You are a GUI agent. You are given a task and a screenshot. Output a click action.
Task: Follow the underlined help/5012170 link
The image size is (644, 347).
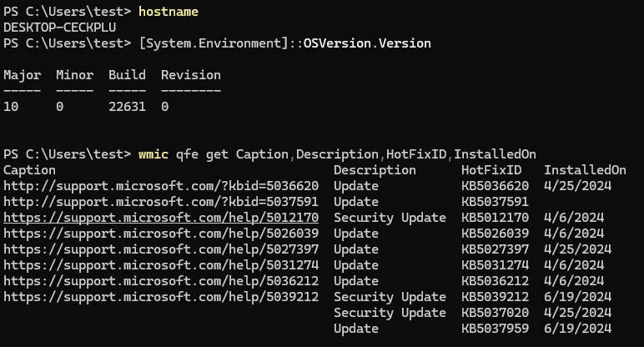pos(161,217)
